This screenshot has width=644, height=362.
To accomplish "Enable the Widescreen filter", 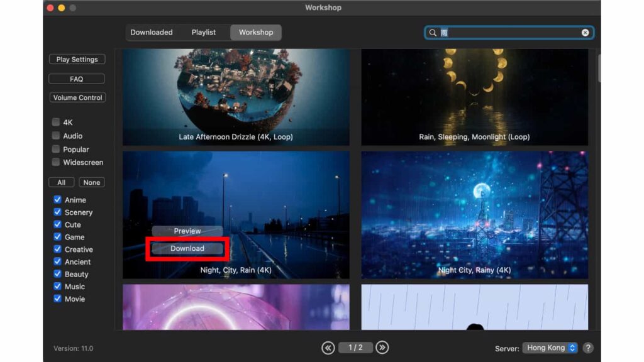I will pos(55,162).
